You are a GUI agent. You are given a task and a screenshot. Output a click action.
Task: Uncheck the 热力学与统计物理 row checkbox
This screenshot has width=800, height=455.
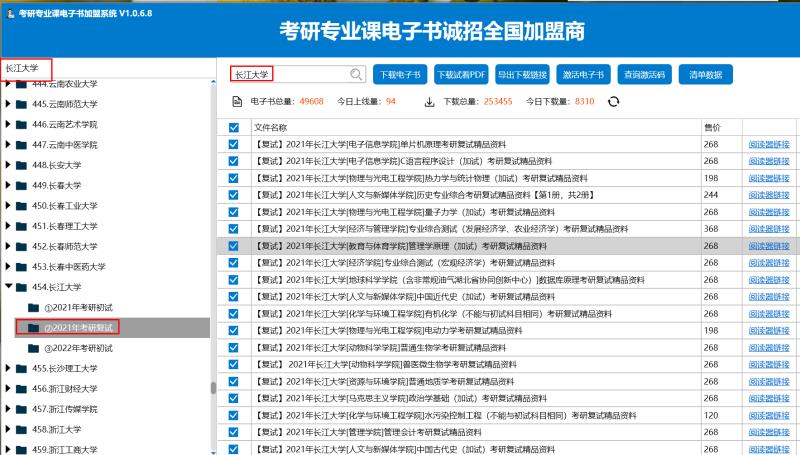click(234, 178)
